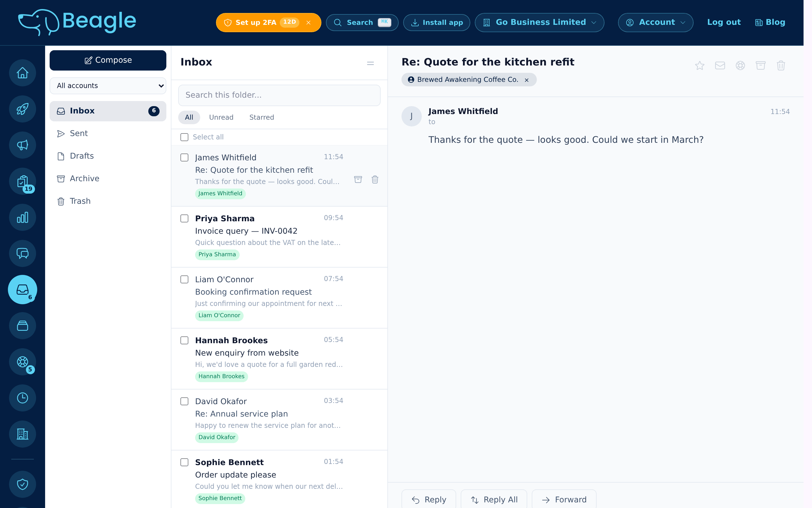Click the David Okafor green contact tag
This screenshot has height=508, width=812.
[217, 437]
